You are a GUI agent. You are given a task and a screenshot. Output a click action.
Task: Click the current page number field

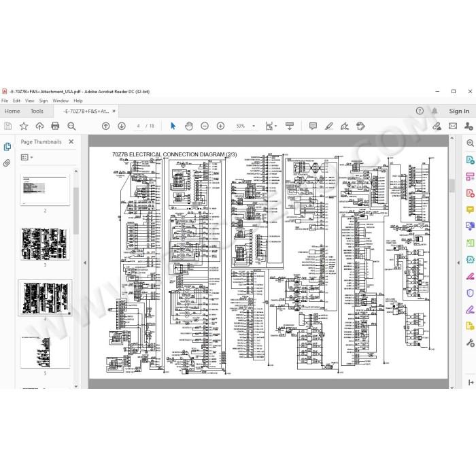pyautogui.click(x=139, y=126)
